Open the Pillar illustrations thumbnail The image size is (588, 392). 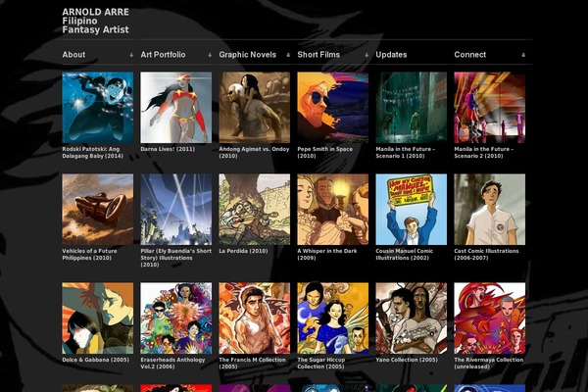(175, 210)
